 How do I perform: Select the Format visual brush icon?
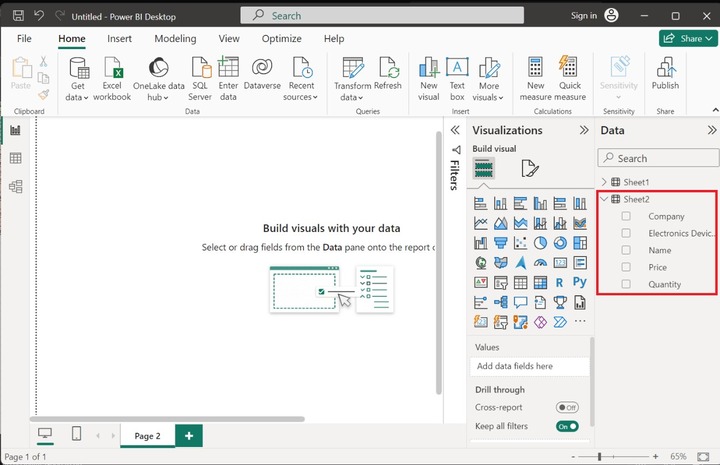[x=529, y=168]
